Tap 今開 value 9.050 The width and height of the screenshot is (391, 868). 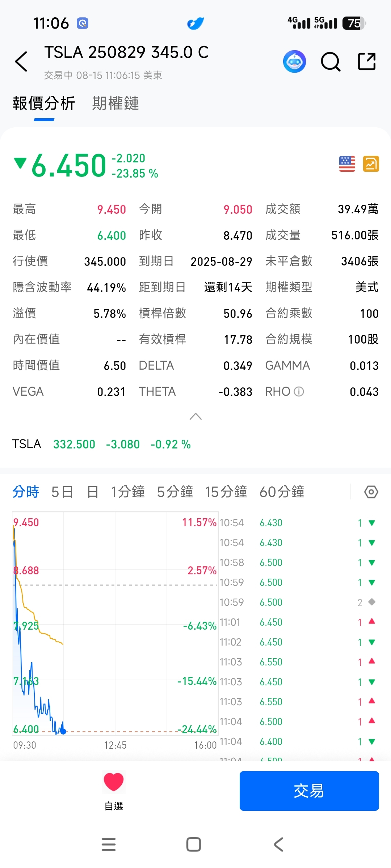point(238,209)
